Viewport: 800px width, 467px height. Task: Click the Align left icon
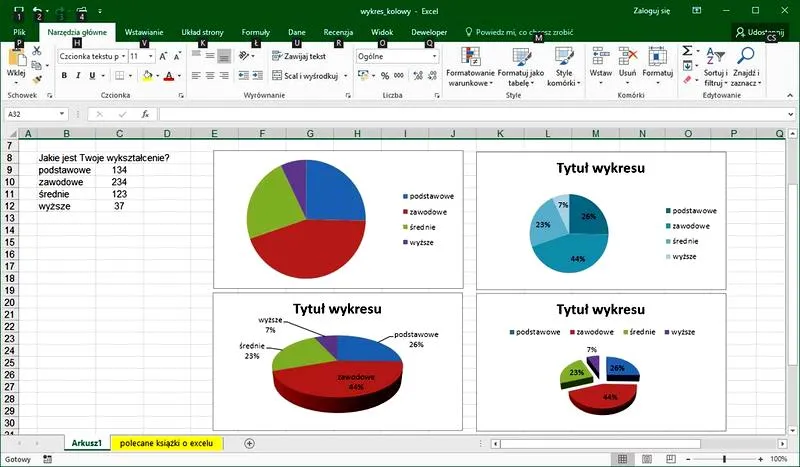(x=196, y=76)
